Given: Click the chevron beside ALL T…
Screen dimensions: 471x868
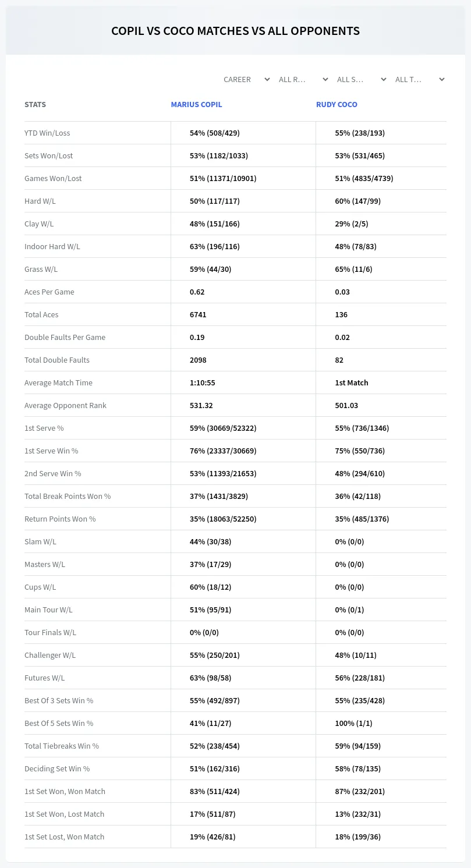Looking at the screenshot, I should click(x=442, y=79).
